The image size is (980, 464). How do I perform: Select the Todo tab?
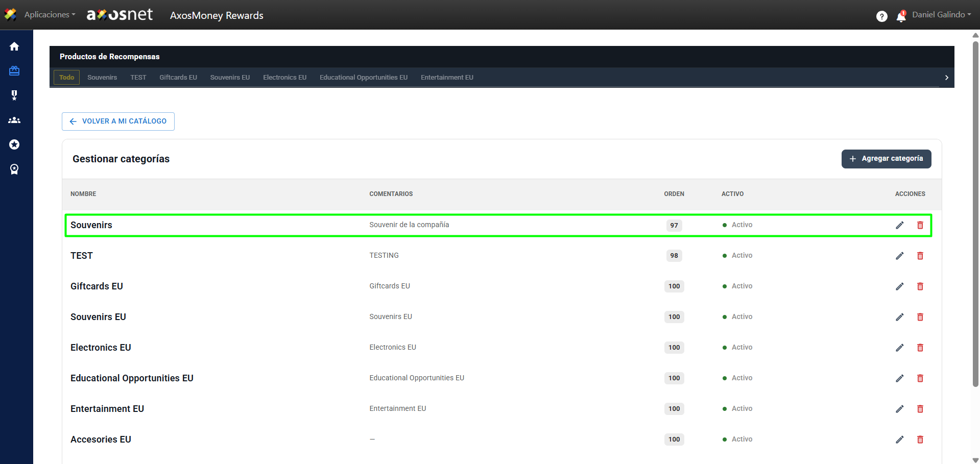(66, 78)
